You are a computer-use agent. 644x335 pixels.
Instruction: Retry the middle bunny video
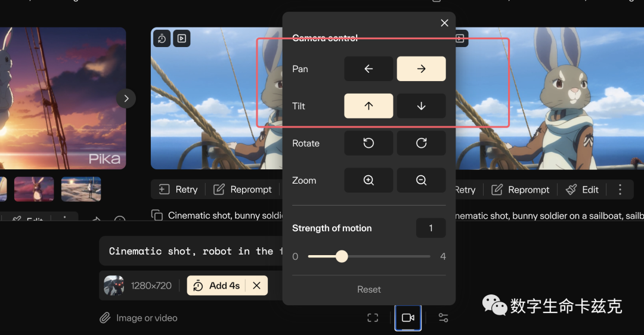178,190
